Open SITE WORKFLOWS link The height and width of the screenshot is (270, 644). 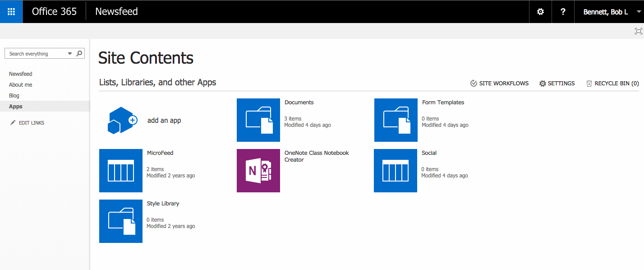pos(504,84)
